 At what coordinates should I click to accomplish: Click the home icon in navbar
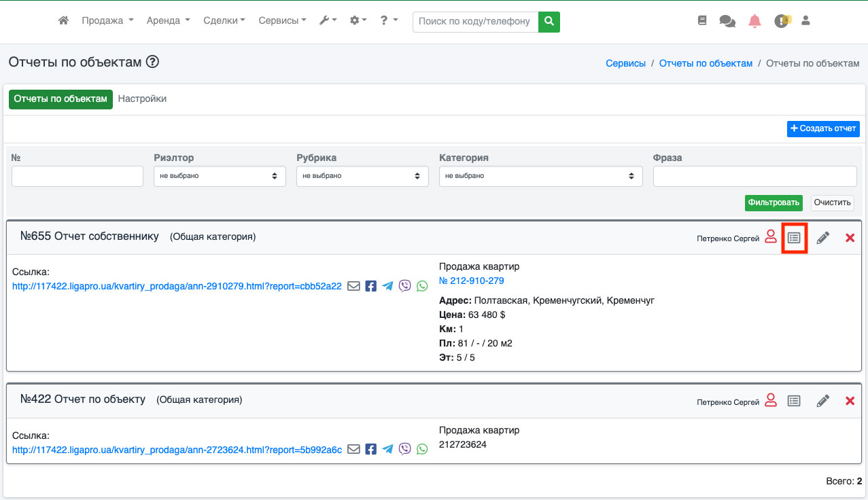64,21
